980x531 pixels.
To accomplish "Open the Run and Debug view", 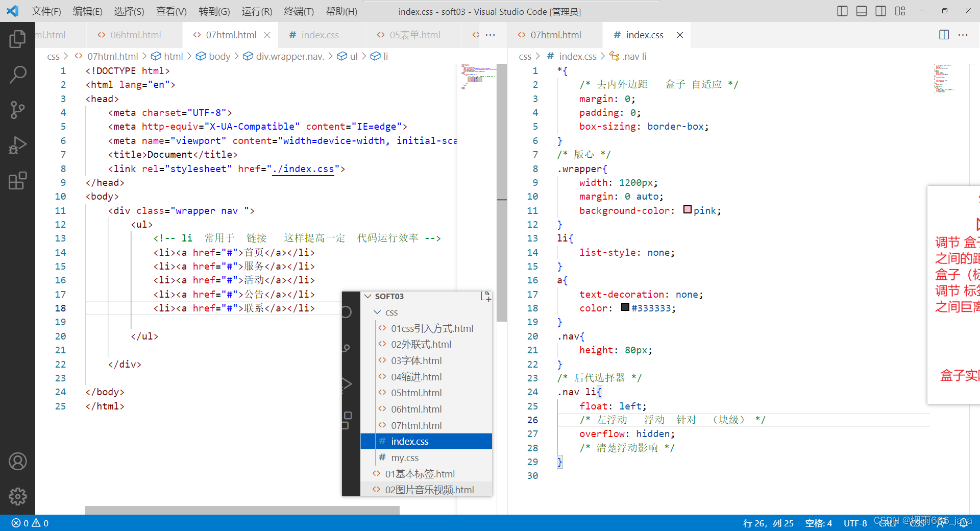I will [17, 145].
